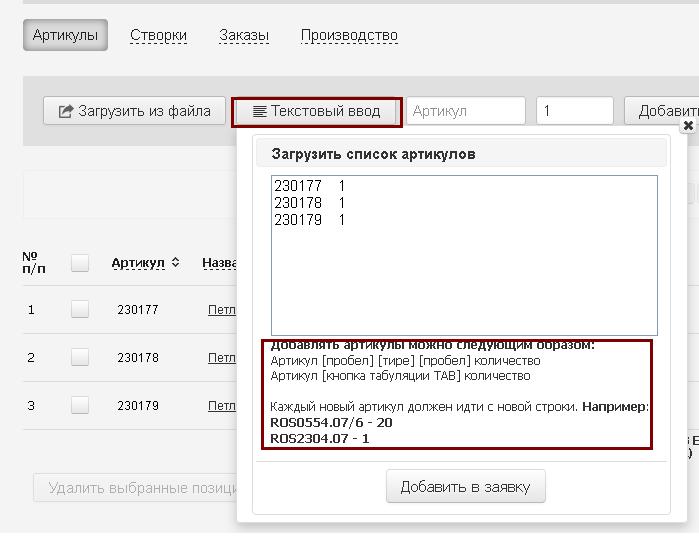The image size is (699, 536).
Task: Click the lines icon on Текстовый ввод
Action: pyautogui.click(x=259, y=112)
